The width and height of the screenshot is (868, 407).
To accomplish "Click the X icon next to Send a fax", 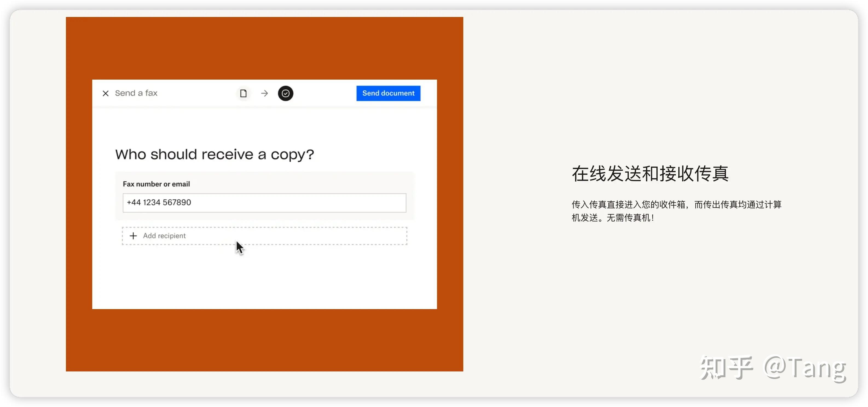I will click(x=105, y=93).
